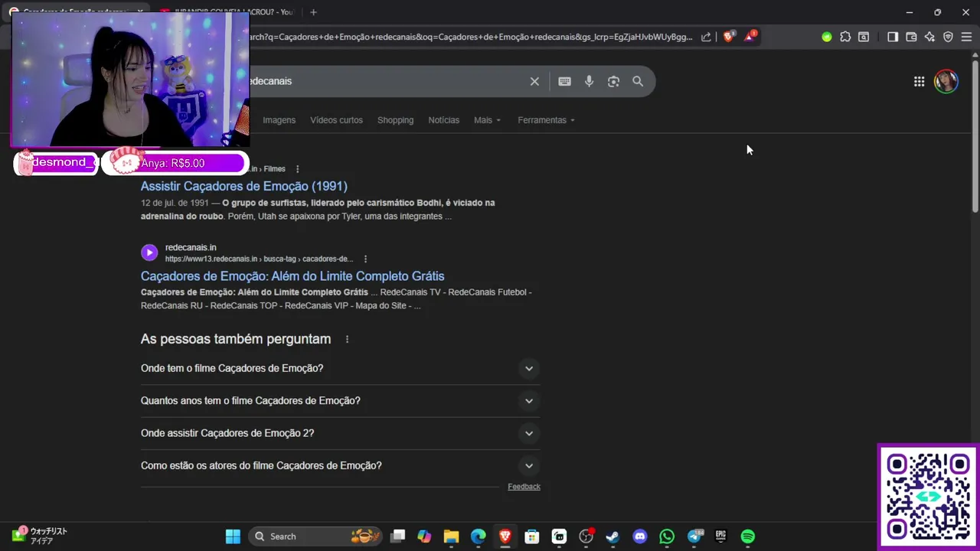980x551 pixels.
Task: Switch to the Notícias search tab
Action: [444, 120]
